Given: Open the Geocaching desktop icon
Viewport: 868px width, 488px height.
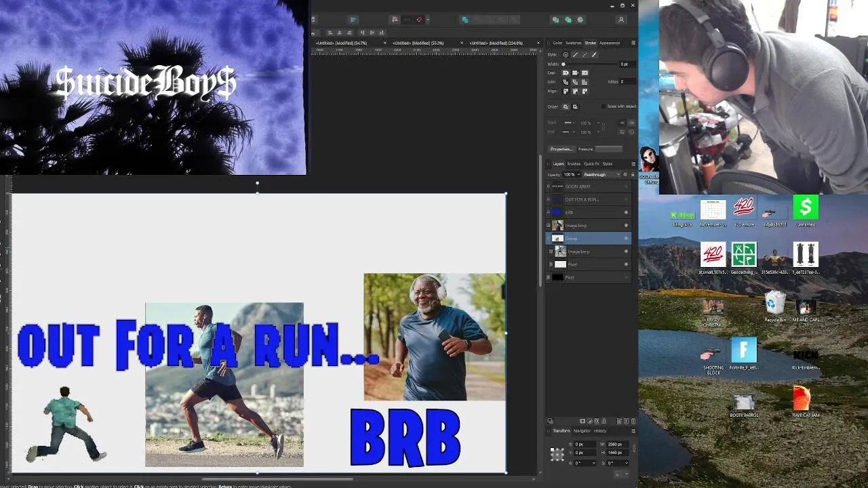Looking at the screenshot, I should click(744, 258).
